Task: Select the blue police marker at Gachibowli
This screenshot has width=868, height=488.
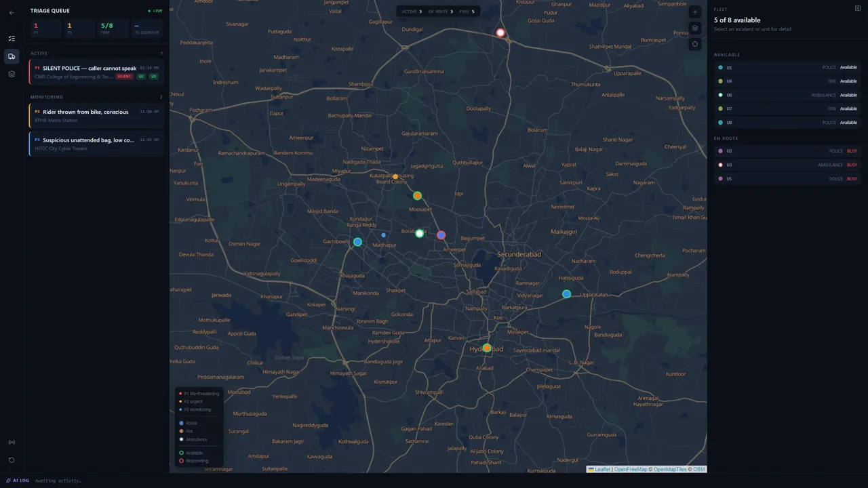Action: point(357,242)
